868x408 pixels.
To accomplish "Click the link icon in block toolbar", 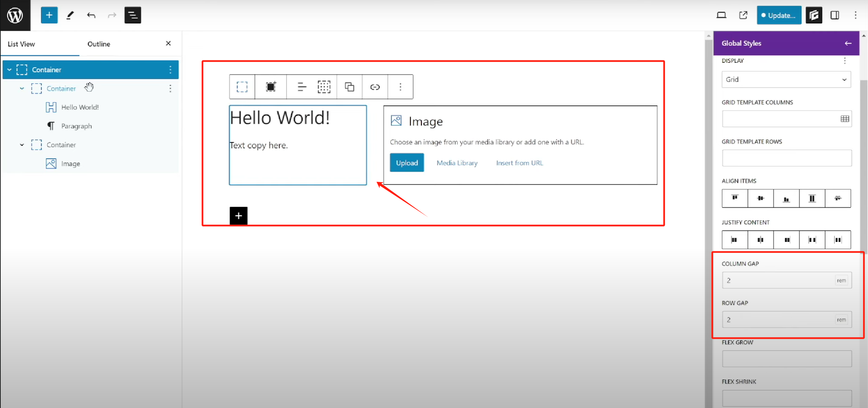I will point(375,87).
